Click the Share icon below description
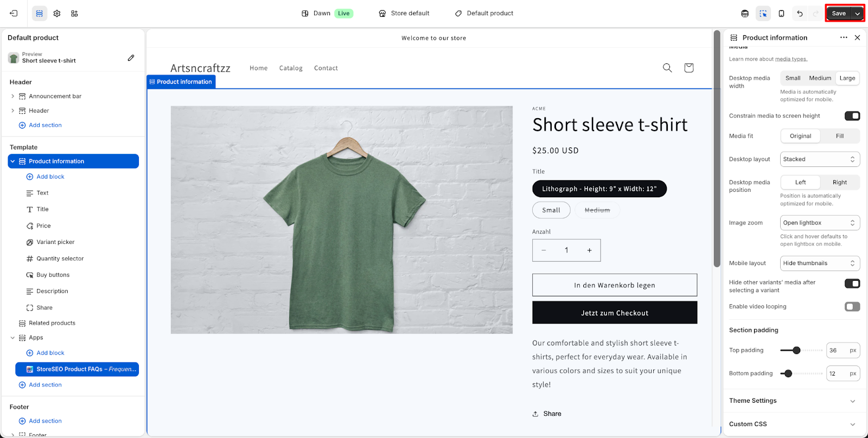 click(535, 414)
